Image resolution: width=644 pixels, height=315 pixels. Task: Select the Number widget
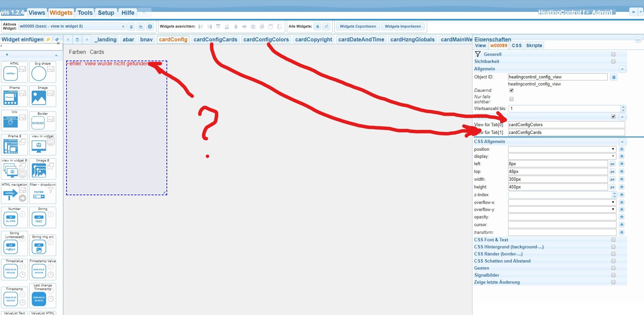coord(14,217)
